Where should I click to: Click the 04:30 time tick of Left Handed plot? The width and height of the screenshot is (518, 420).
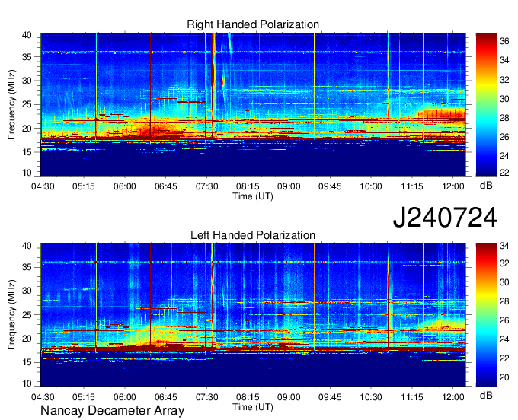coord(43,396)
